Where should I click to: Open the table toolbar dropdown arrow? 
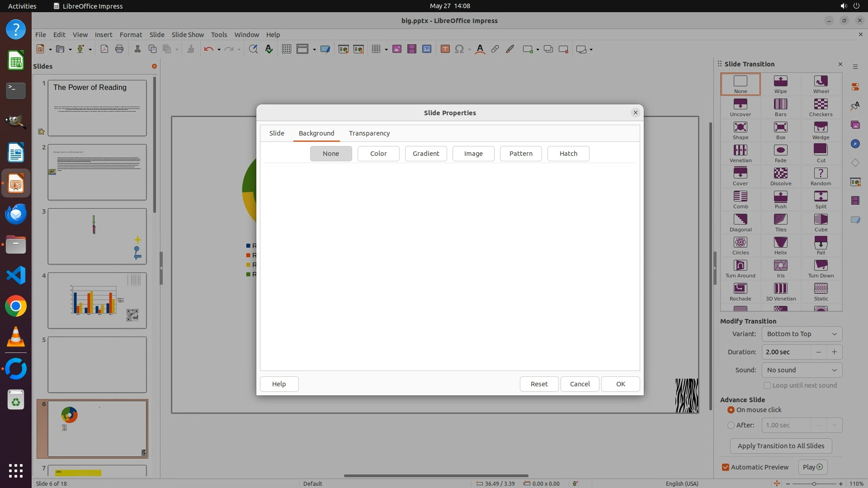click(x=386, y=50)
